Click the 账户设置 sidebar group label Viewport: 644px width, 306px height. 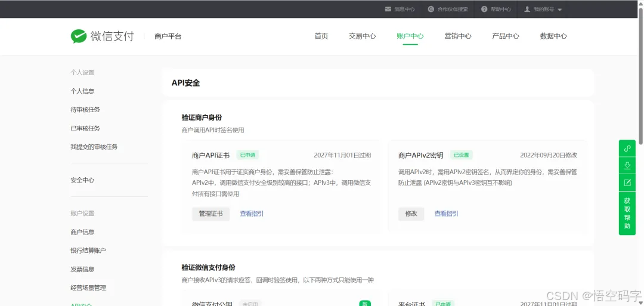[x=82, y=213]
